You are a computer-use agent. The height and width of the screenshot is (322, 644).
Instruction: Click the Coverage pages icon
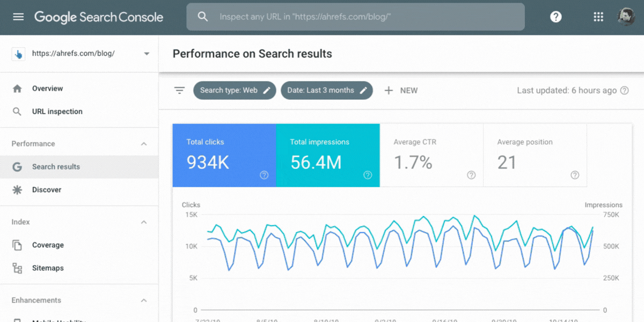(17, 245)
